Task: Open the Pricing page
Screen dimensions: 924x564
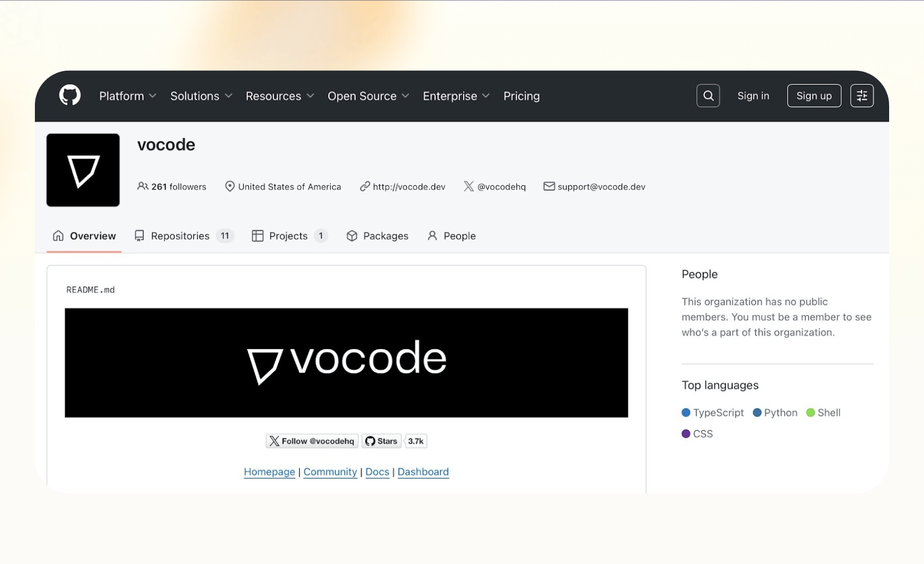Action: 521,96
